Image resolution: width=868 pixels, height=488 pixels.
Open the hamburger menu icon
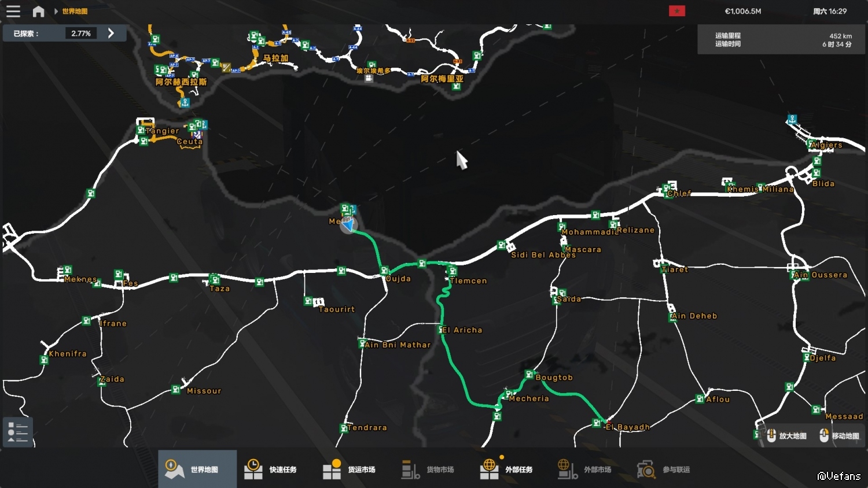[13, 11]
